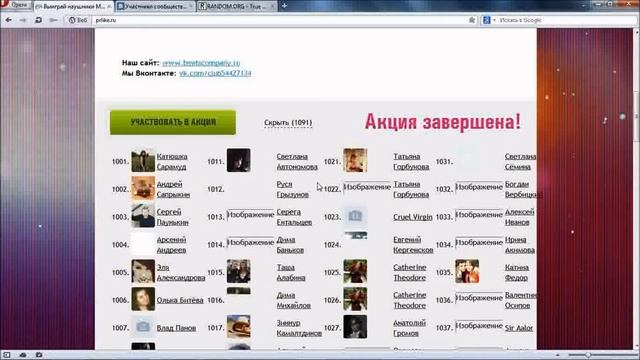640x360 pixels.
Task: Open Ирина Акимова profile link
Action: click(520, 245)
